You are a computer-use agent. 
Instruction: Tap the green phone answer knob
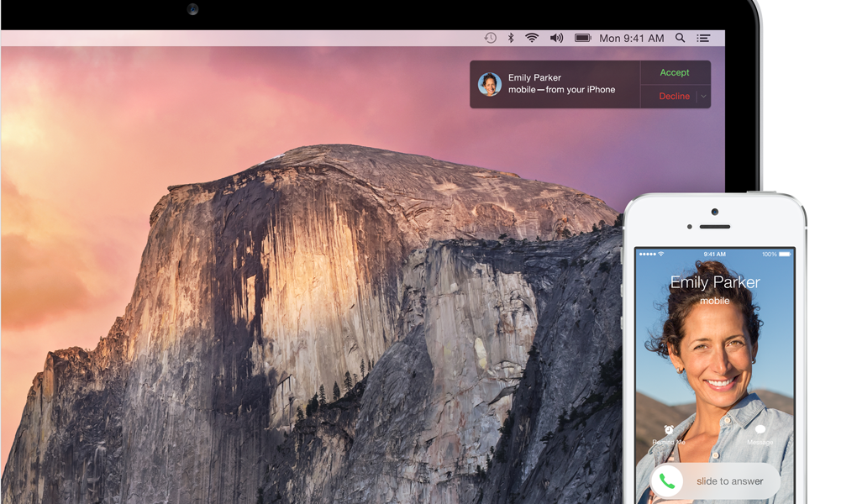(669, 481)
